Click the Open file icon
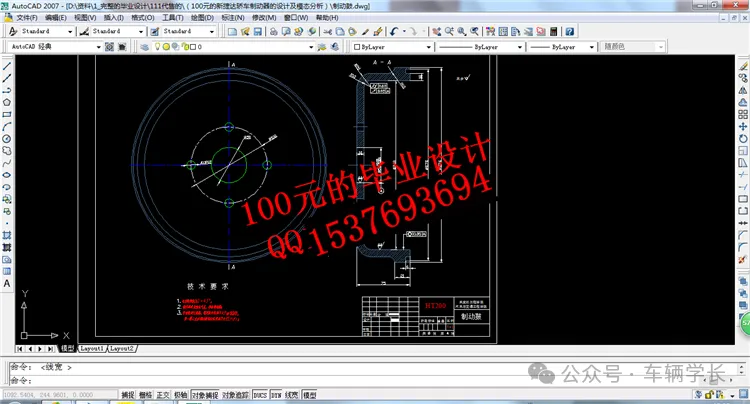The image size is (750, 404). tap(245, 32)
